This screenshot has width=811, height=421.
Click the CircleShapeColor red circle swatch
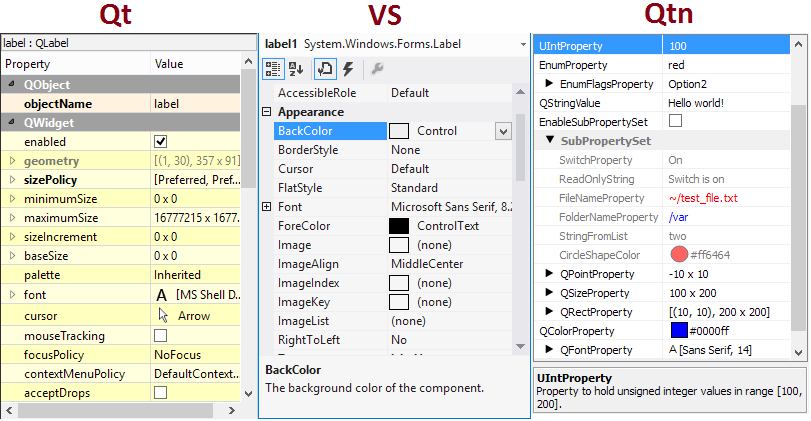click(679, 254)
